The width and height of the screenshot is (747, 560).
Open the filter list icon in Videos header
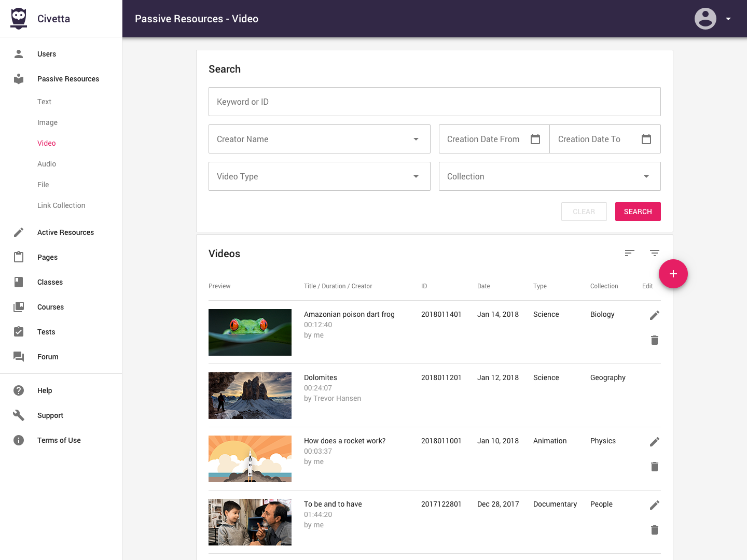654,253
